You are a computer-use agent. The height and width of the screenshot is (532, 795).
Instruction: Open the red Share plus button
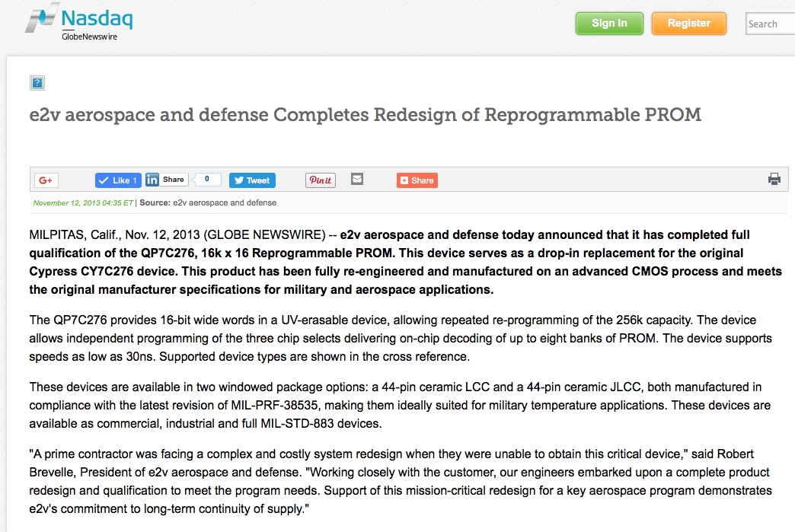[x=417, y=180]
